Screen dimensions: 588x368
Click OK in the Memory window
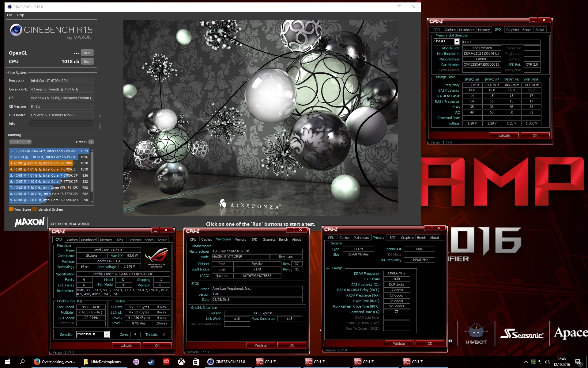point(430,343)
